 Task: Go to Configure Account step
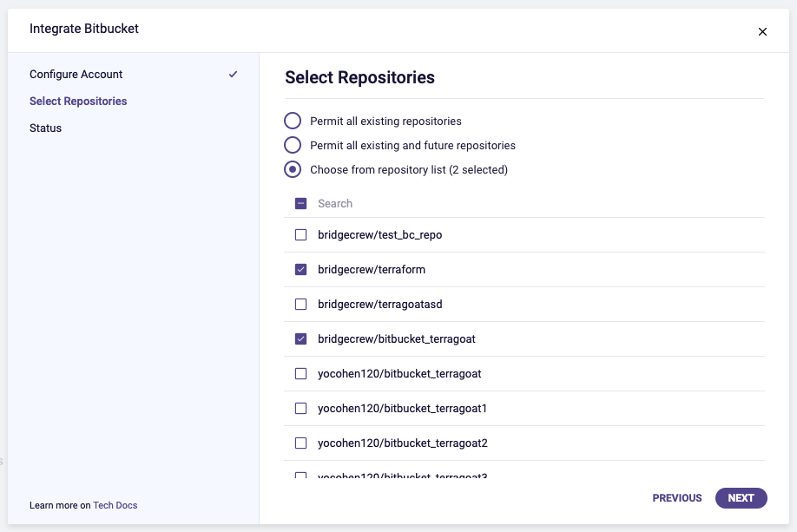click(x=76, y=75)
